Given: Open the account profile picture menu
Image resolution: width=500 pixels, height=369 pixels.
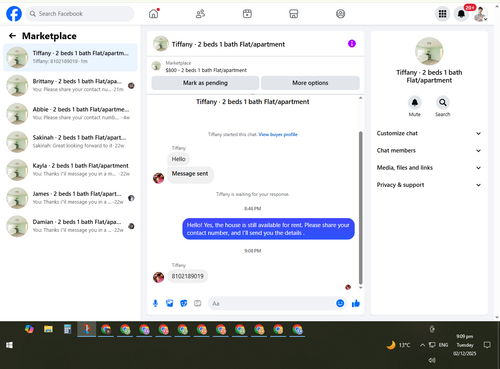Looking at the screenshot, I should click(480, 14).
